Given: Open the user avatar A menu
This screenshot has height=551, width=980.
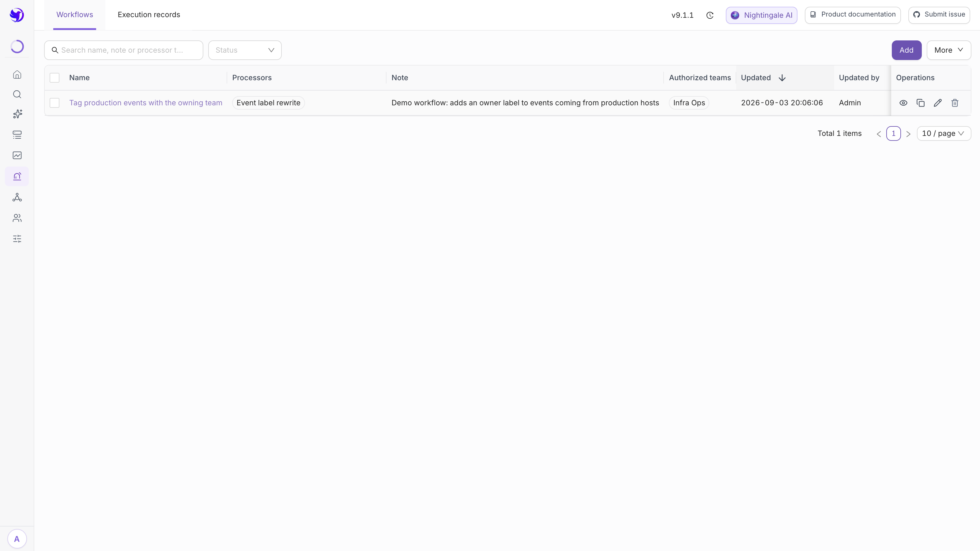Looking at the screenshot, I should click(17, 539).
